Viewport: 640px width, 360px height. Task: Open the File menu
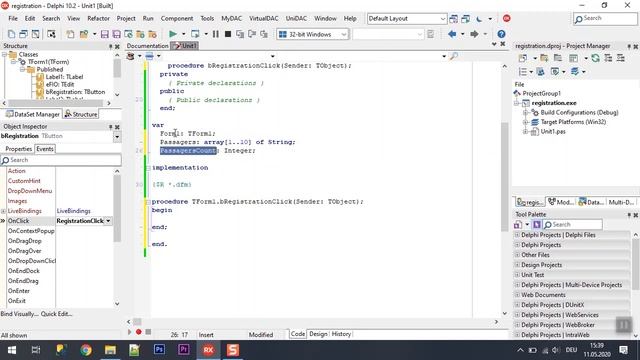[13, 19]
